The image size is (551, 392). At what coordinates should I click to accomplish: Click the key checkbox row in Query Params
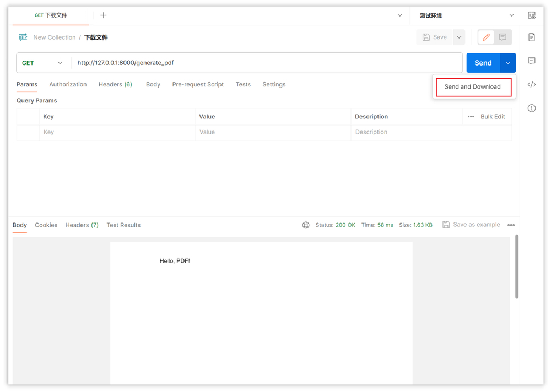[x=28, y=132]
